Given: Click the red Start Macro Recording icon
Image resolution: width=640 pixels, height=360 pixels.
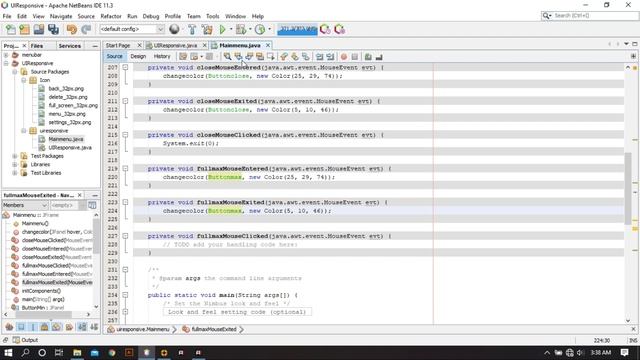Looking at the screenshot, I should 344,57.
